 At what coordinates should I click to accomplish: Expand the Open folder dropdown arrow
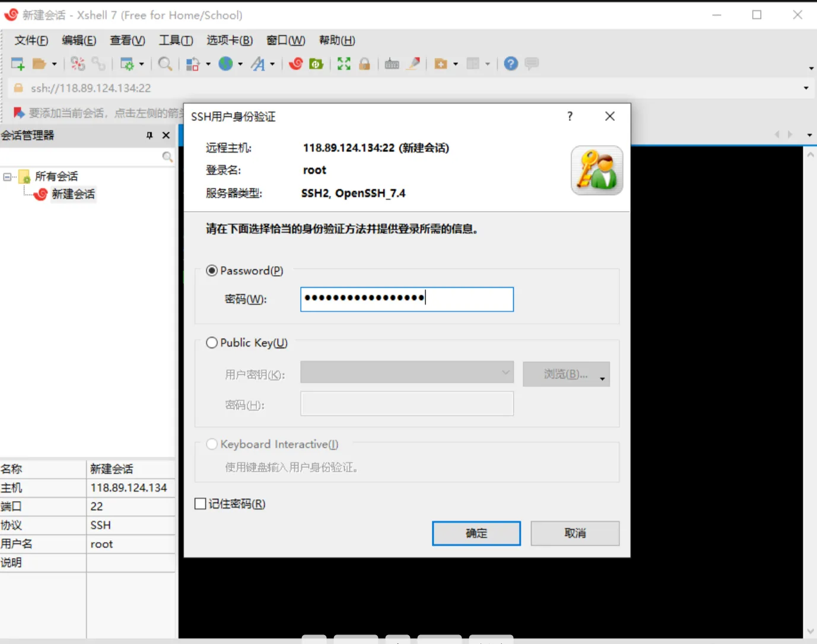point(54,64)
